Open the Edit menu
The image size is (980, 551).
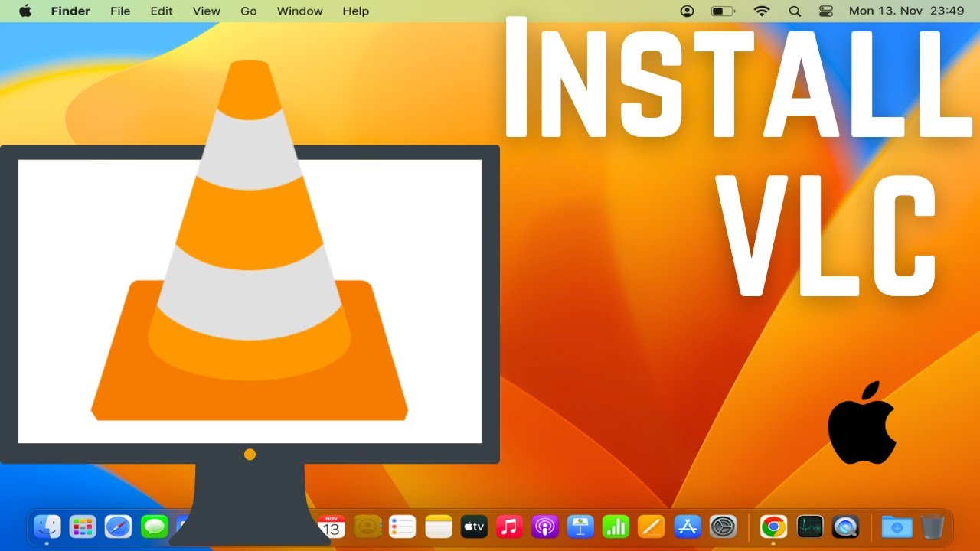point(162,11)
